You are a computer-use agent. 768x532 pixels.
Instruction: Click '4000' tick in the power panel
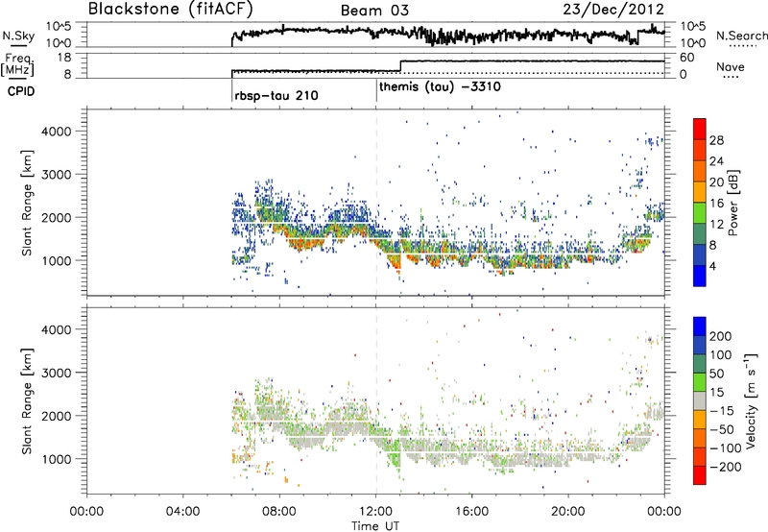[56, 132]
